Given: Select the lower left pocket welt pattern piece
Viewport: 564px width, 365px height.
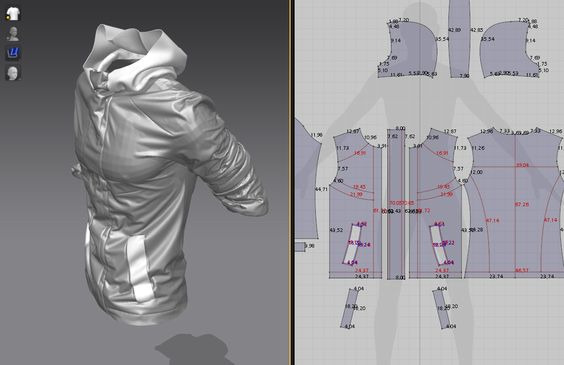Looking at the screenshot, I should [x=349, y=308].
